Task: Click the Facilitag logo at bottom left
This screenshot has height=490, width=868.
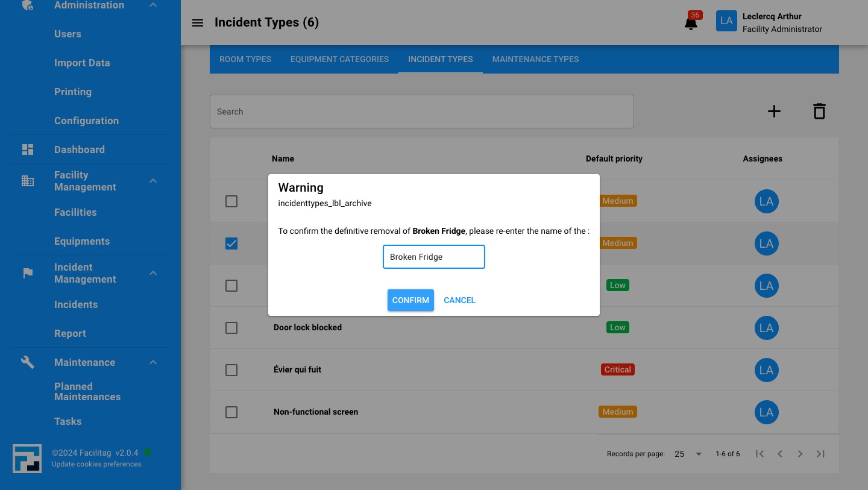Action: [27, 459]
